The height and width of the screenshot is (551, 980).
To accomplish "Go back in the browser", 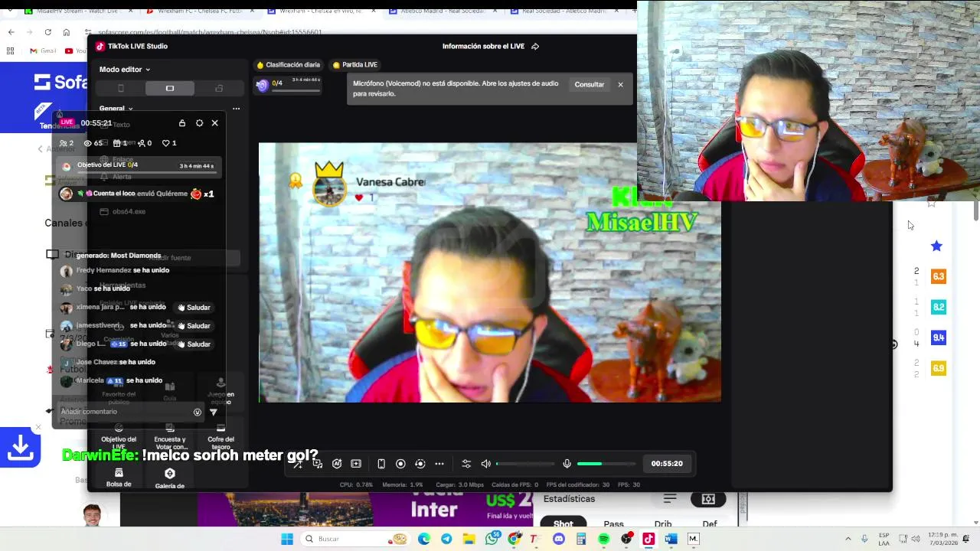I will point(11,32).
